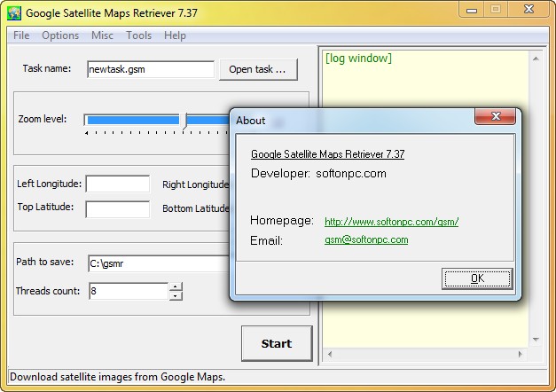Click the Threads count input field
This screenshot has width=556, height=392.
click(129, 291)
